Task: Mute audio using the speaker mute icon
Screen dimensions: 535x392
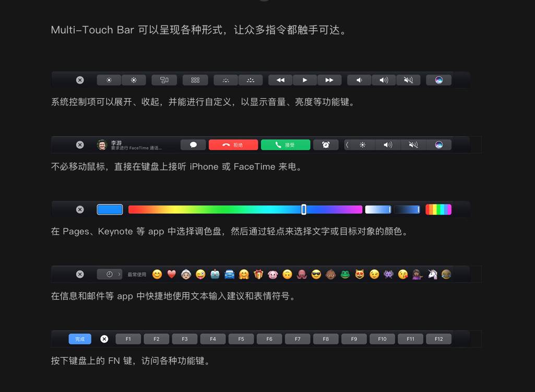Action: coord(409,80)
